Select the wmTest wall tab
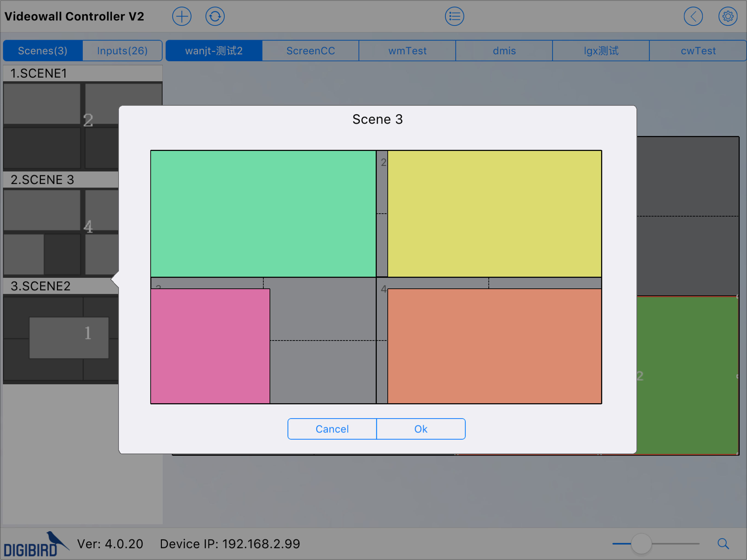747x560 pixels. pyautogui.click(x=407, y=51)
